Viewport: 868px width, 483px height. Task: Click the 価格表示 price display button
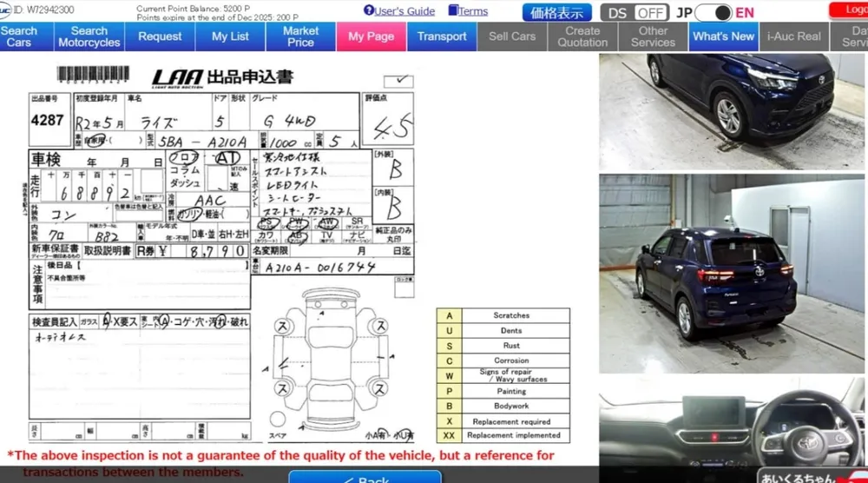tap(556, 13)
